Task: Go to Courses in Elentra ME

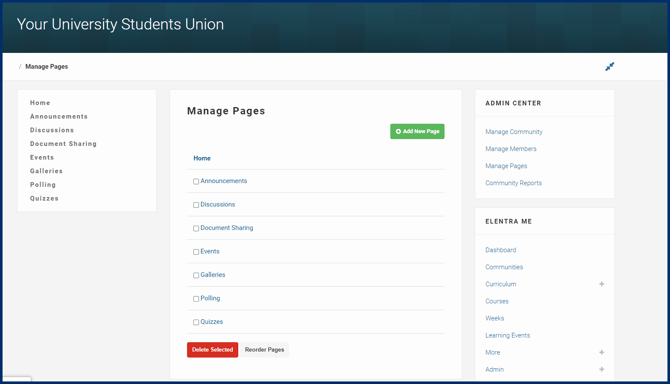Action: 497,302
